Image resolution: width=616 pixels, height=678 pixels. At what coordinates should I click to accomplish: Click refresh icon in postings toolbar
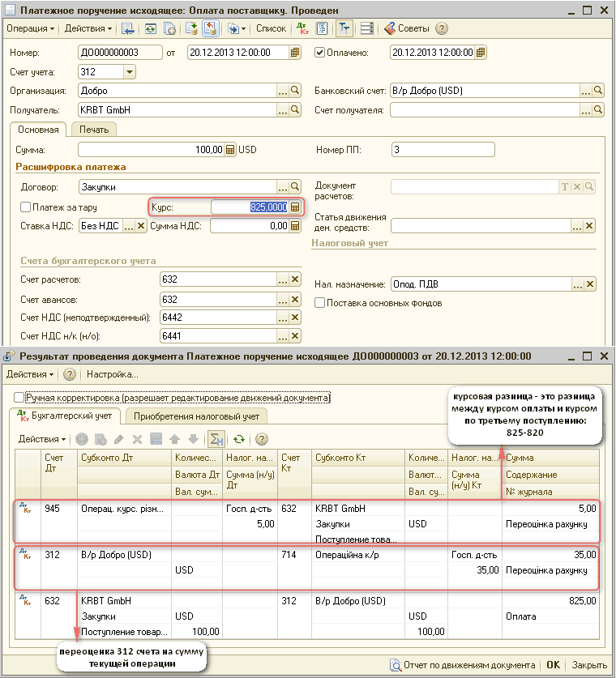click(239, 439)
